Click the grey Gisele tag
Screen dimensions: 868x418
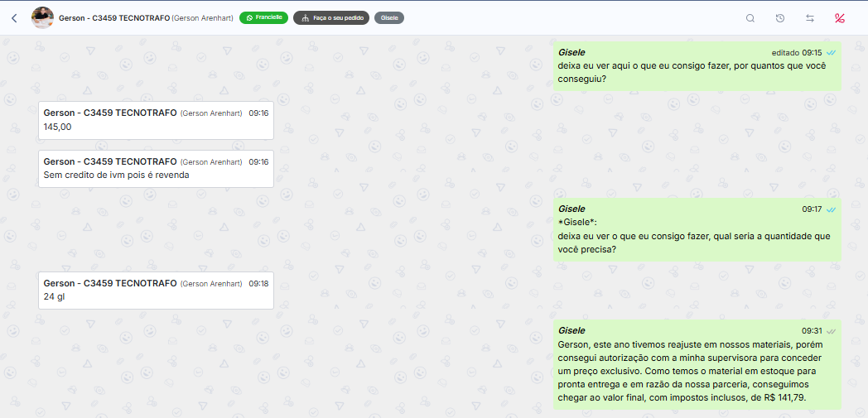point(389,17)
